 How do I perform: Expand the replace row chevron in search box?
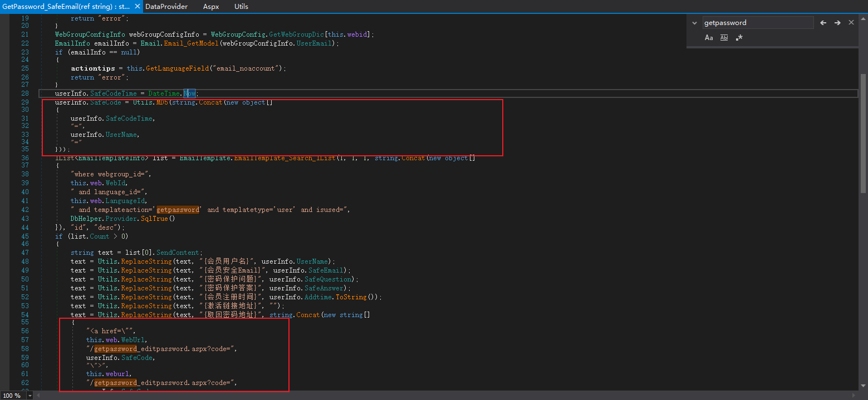[x=694, y=23]
